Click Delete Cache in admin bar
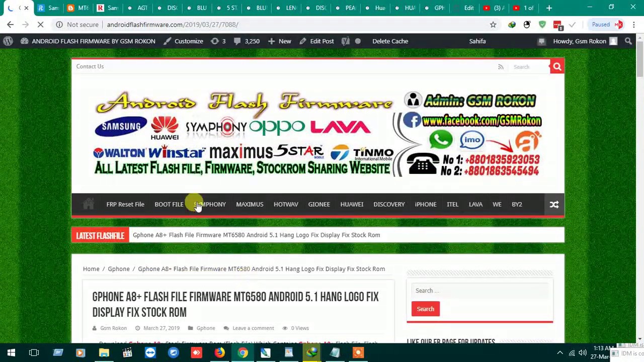 [390, 41]
